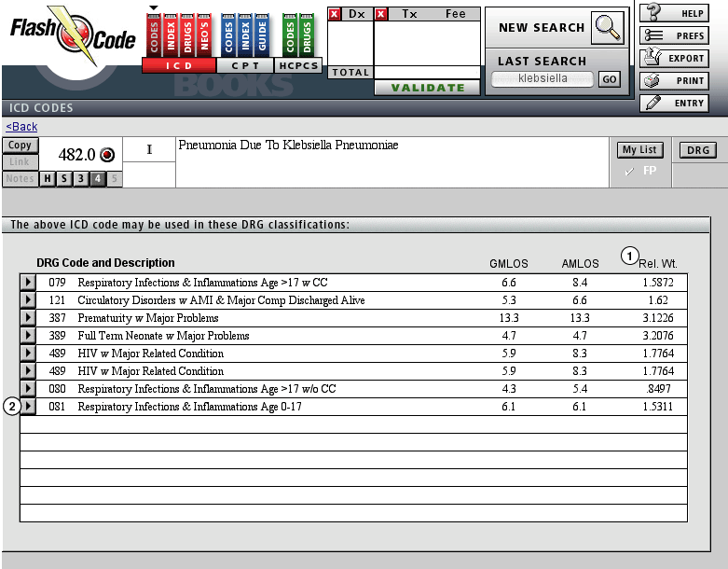This screenshot has height=569, width=728.
Task: Click the Export button
Action: click(674, 58)
